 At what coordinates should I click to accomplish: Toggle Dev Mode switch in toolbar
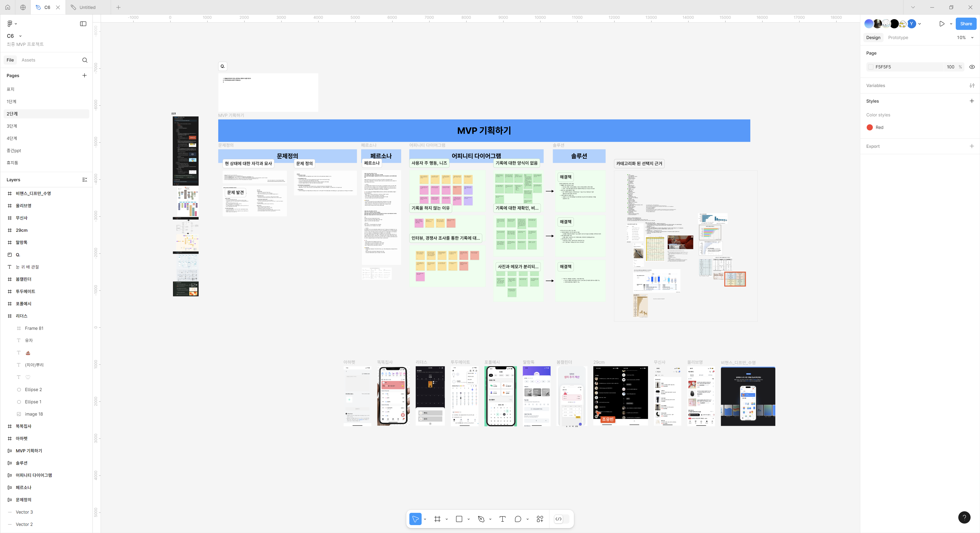pos(561,519)
